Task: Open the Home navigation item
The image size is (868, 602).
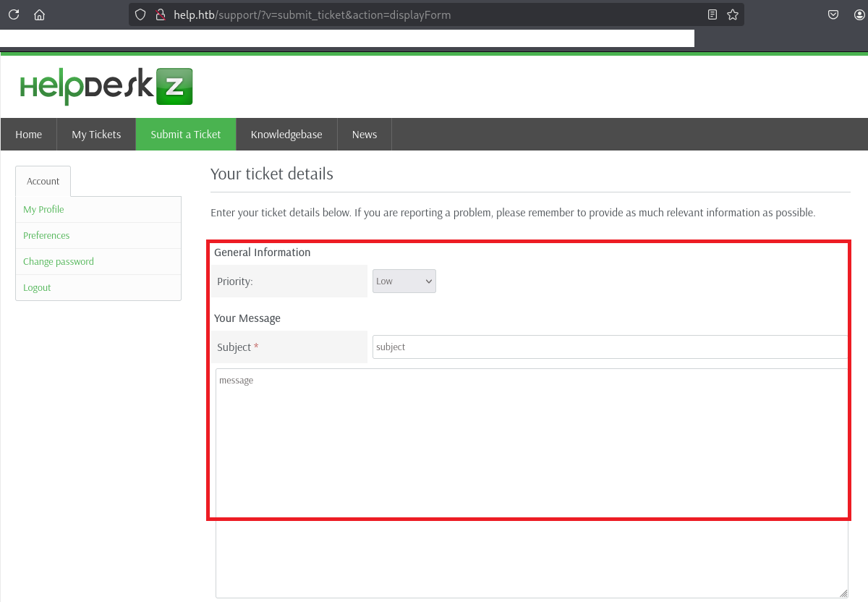Action: click(29, 135)
